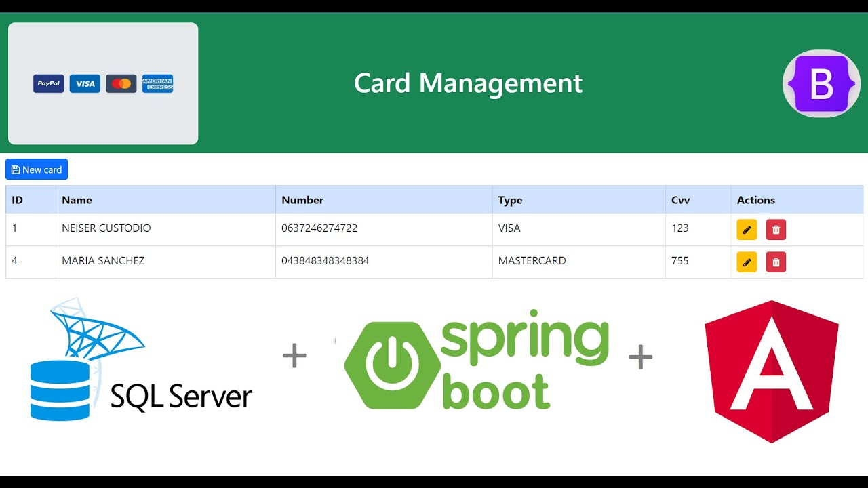Click the American Express logo
The height and width of the screenshot is (488, 868).
pyautogui.click(x=157, y=83)
